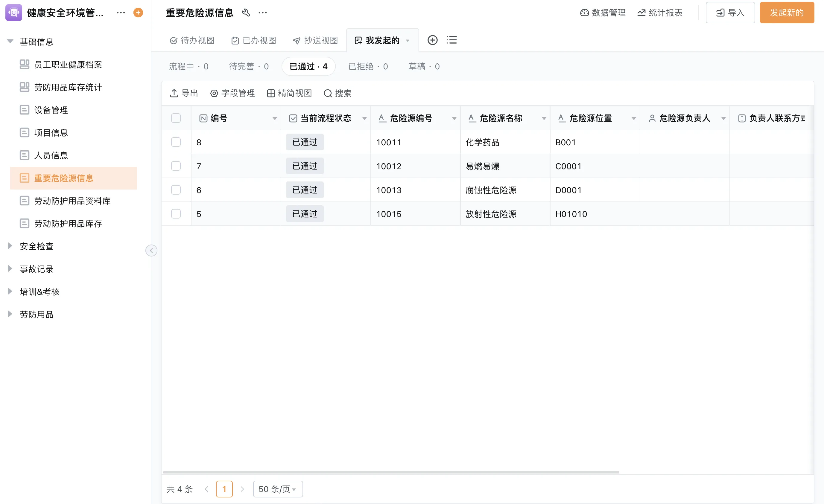Select the 已拒绝 status filter
This screenshot has width=824, height=504.
(x=368, y=66)
